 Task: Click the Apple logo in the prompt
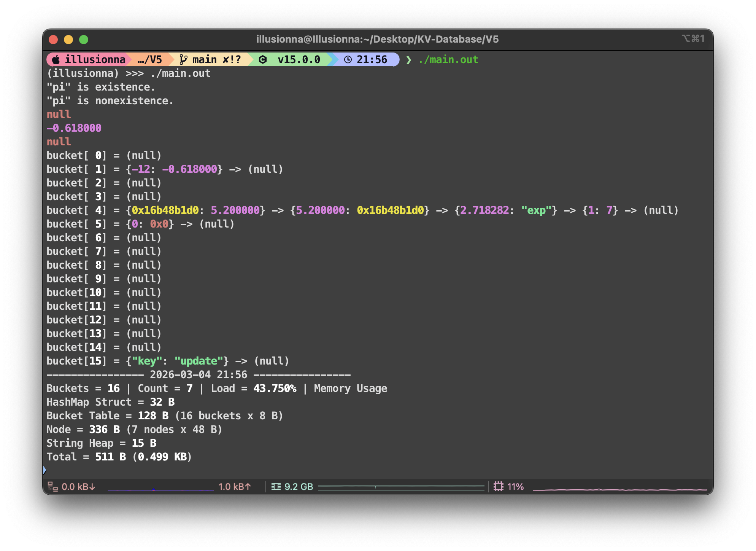pos(56,59)
